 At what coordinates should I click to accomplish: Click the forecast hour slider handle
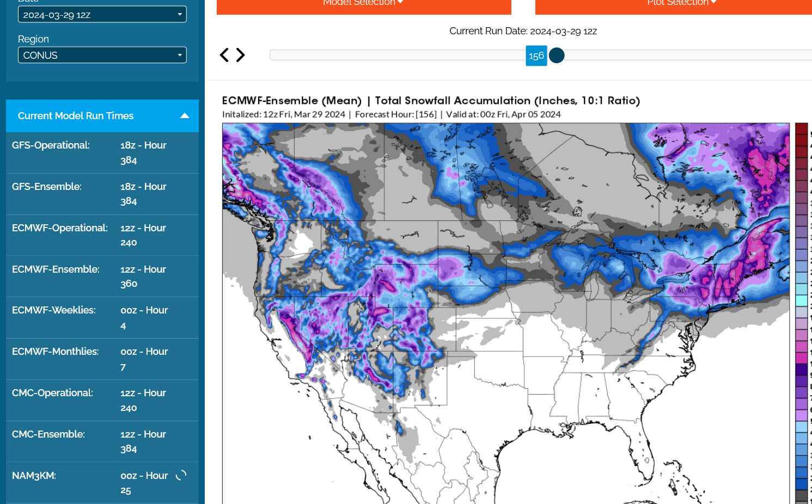click(557, 56)
